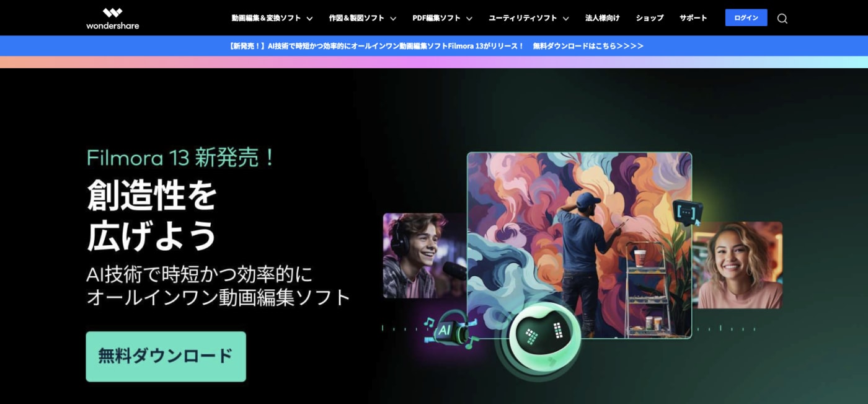868x404 pixels.
Task: Click the ログイン button
Action: (745, 17)
